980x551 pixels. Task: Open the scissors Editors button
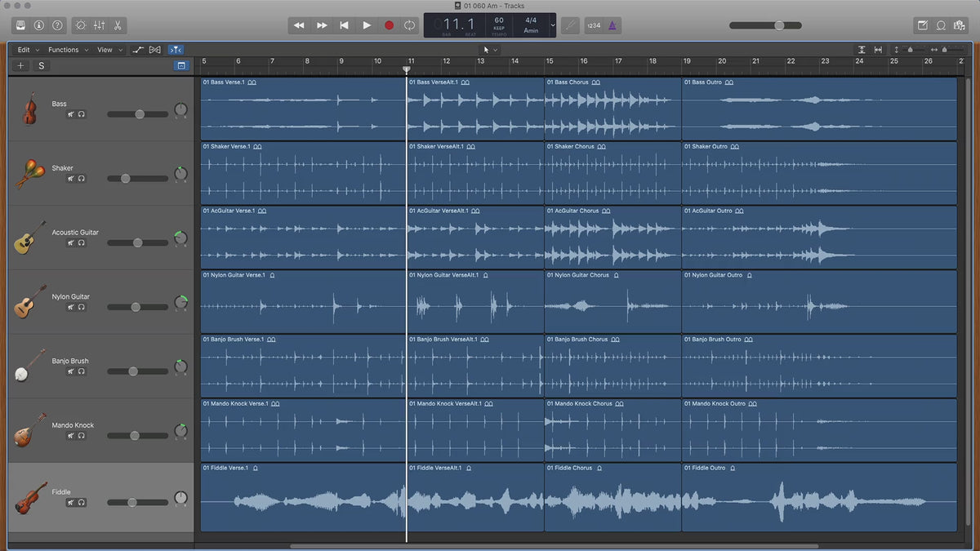click(118, 25)
